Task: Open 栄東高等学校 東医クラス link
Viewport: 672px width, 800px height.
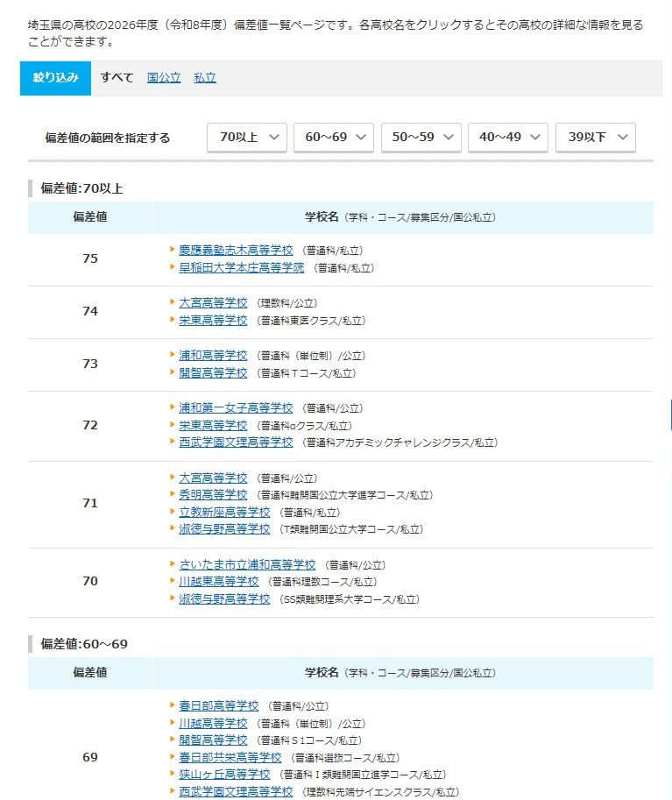Action: point(213,321)
